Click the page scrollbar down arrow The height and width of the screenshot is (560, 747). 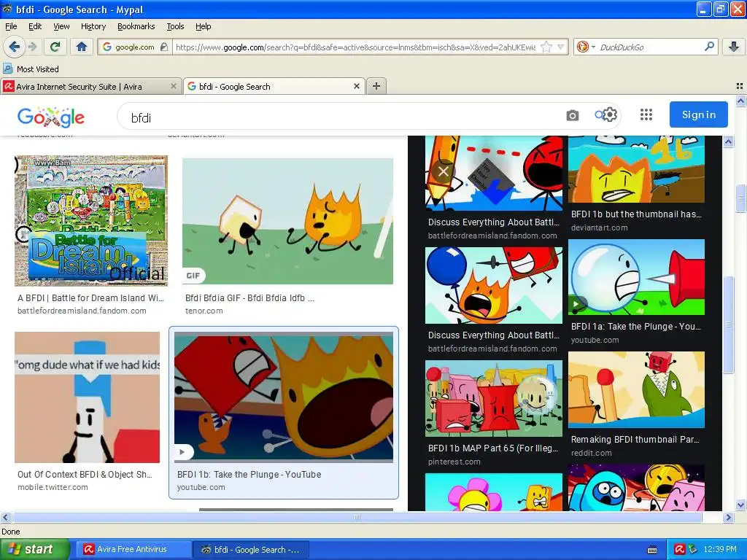coord(740,505)
